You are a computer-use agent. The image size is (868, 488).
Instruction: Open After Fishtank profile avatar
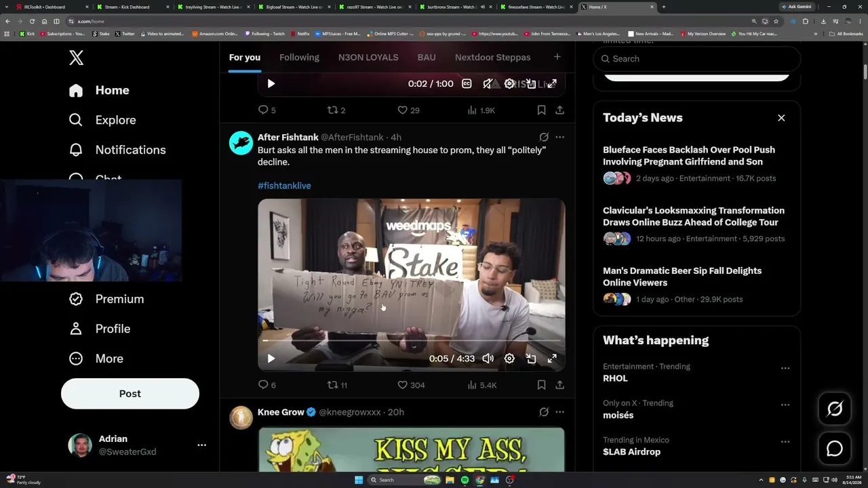click(x=241, y=143)
